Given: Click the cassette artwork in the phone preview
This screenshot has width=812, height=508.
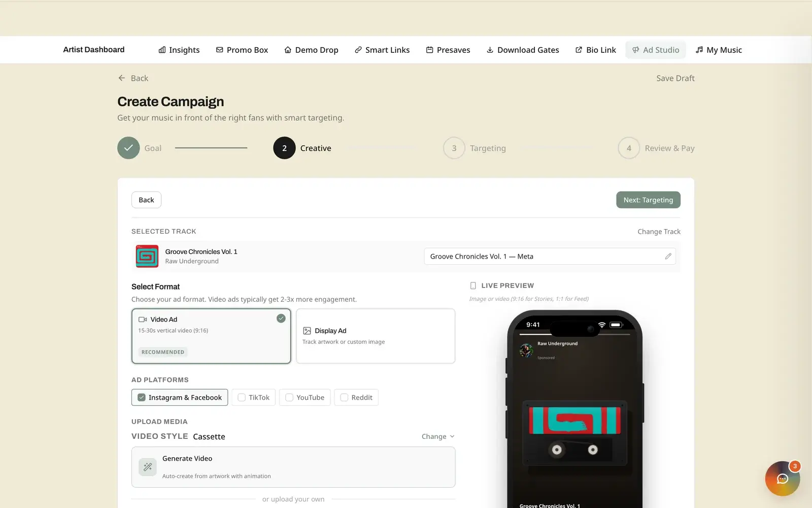Looking at the screenshot, I should (574, 433).
